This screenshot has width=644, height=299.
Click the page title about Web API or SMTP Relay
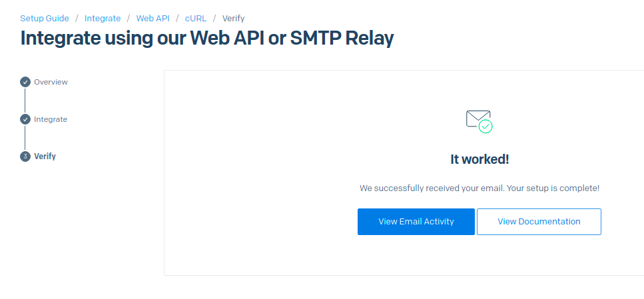[x=207, y=38]
